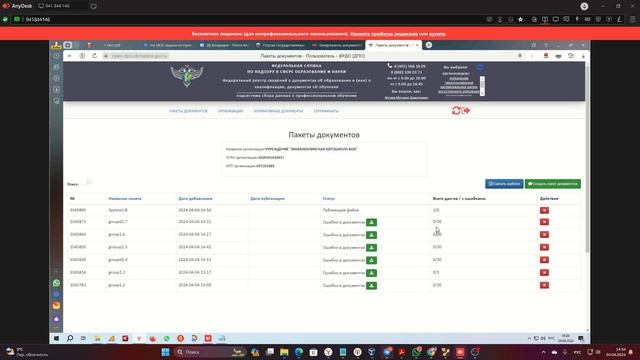Screen dimensions: 640x360
Task: Click the federal service emblem logo
Action: coord(187,76)
